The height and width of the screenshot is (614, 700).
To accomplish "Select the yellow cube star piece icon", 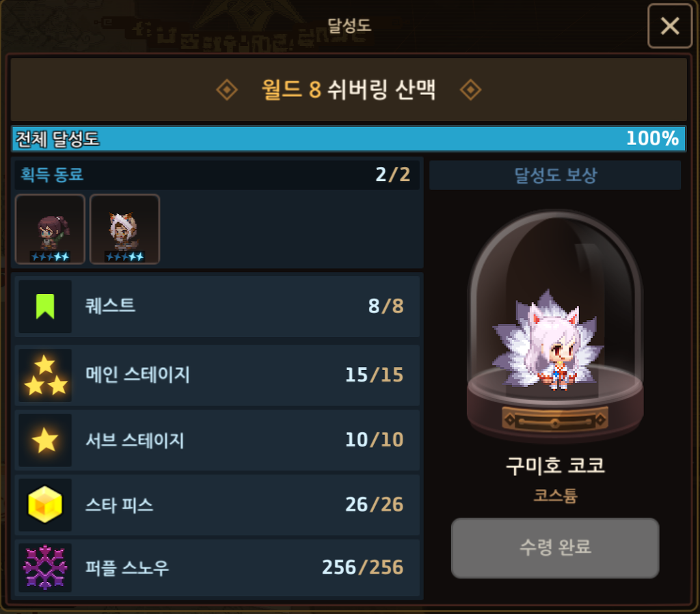I will [x=45, y=505].
